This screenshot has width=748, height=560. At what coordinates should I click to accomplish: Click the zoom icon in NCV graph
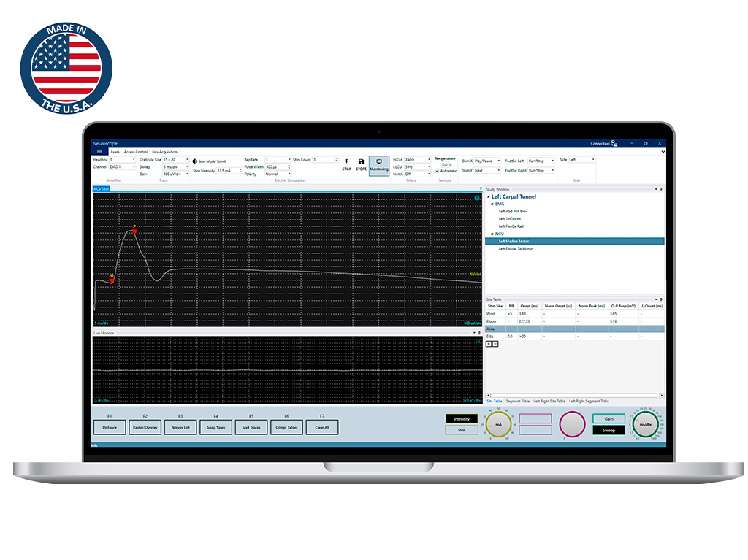click(477, 197)
